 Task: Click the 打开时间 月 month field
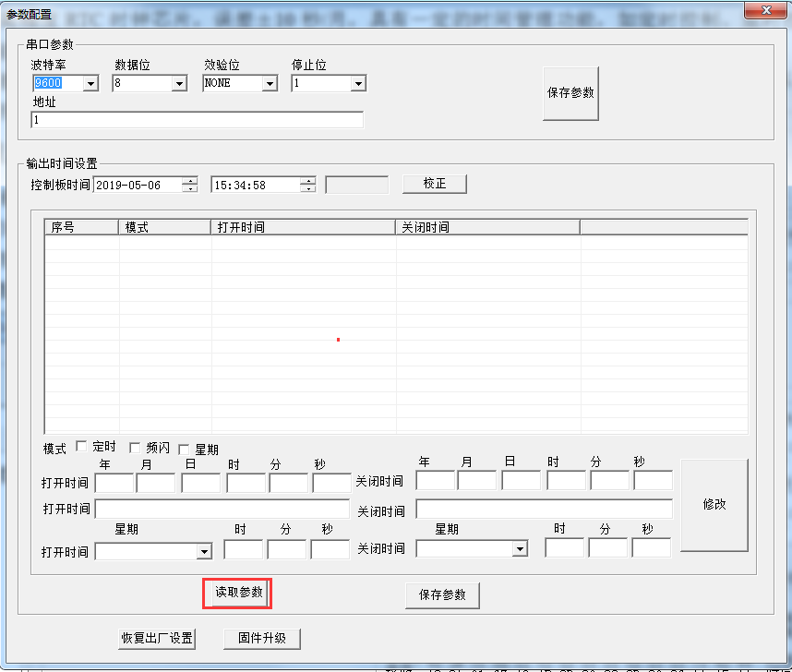tap(156, 483)
